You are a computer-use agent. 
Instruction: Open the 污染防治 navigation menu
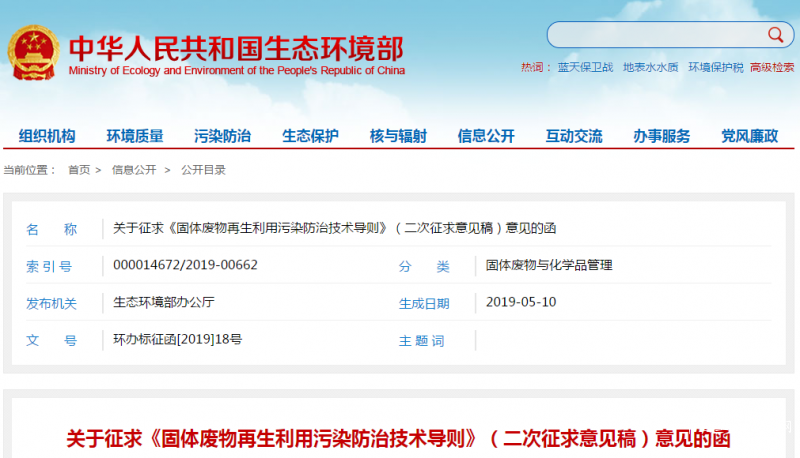pyautogui.click(x=222, y=136)
